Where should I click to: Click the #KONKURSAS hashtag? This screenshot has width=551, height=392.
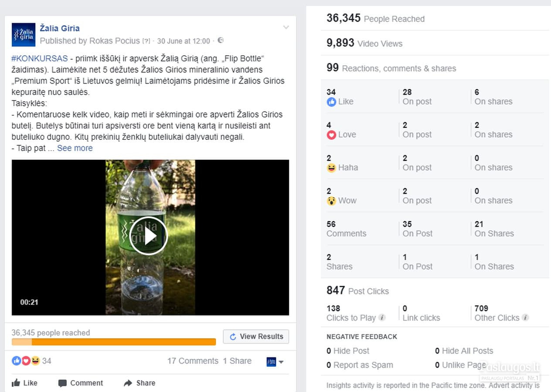tap(40, 58)
